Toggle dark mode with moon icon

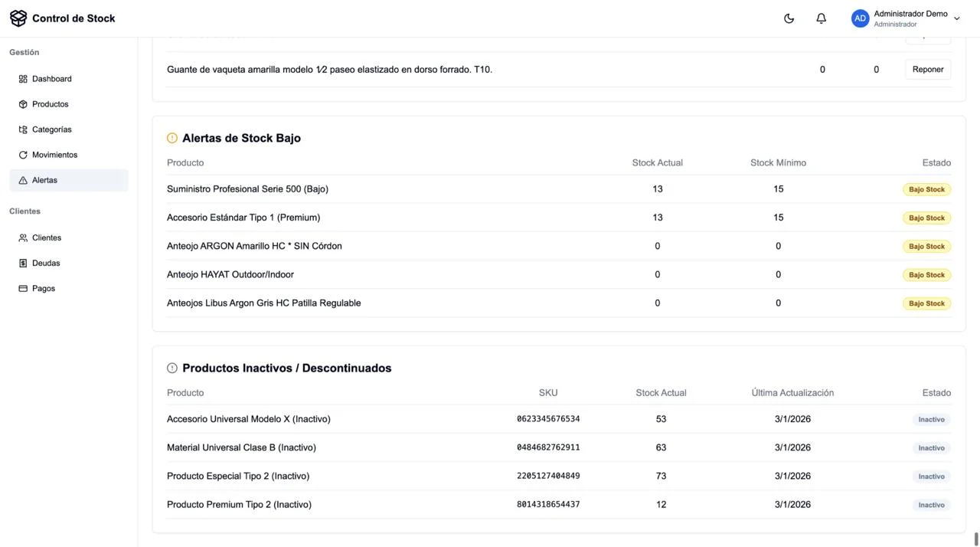[789, 18]
